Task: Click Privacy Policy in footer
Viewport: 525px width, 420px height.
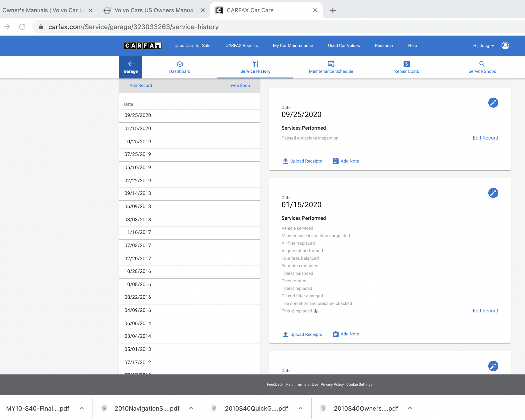Action: tap(332, 385)
